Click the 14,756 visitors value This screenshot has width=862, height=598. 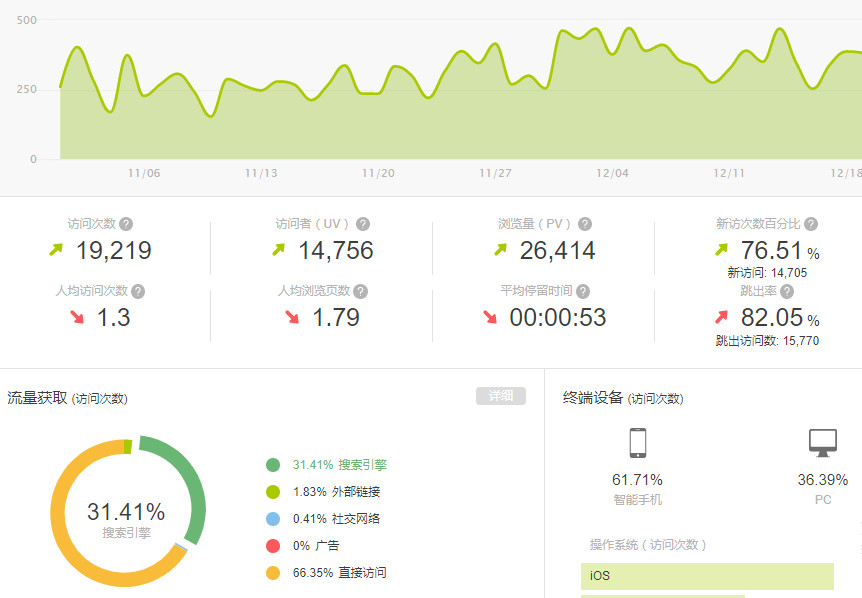[336, 251]
